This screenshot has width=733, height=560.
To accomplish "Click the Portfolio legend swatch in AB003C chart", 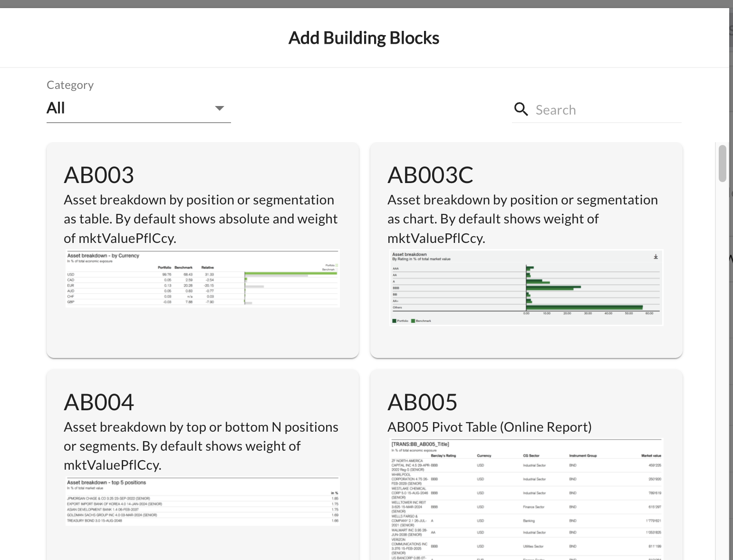I will 395,321.
